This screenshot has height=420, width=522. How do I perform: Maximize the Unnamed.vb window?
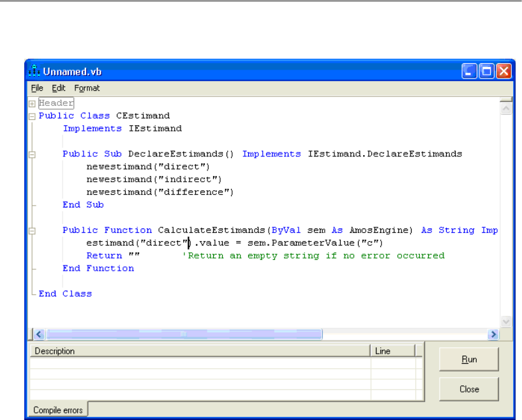pyautogui.click(x=487, y=71)
